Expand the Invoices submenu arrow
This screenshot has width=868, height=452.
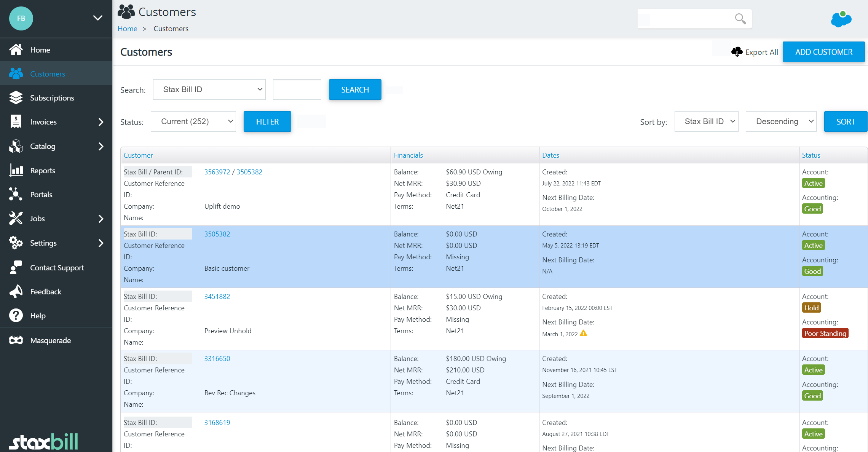click(101, 122)
